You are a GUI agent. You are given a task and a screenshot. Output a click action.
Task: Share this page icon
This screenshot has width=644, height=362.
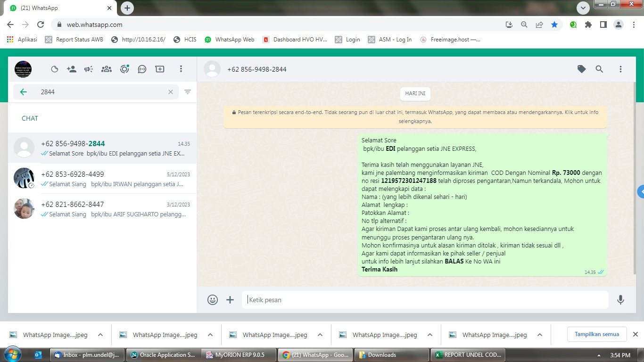[539, 25]
